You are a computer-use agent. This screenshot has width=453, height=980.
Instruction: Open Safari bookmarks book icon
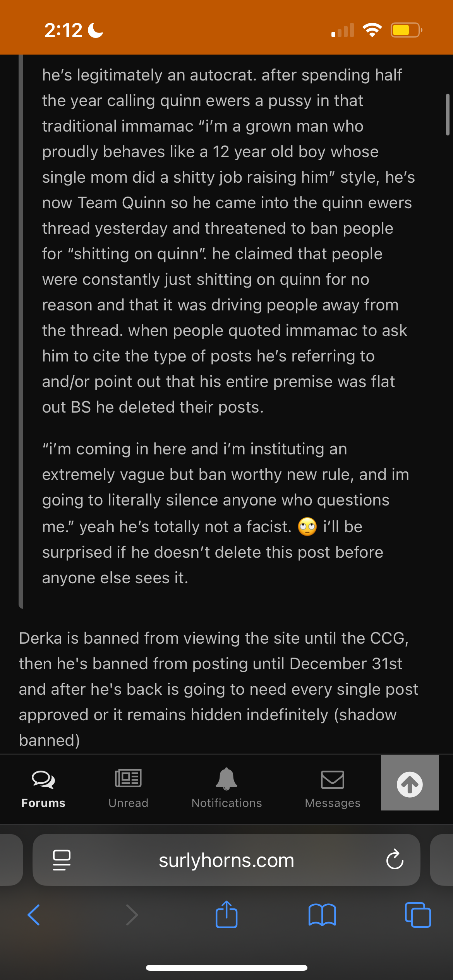coord(322,915)
